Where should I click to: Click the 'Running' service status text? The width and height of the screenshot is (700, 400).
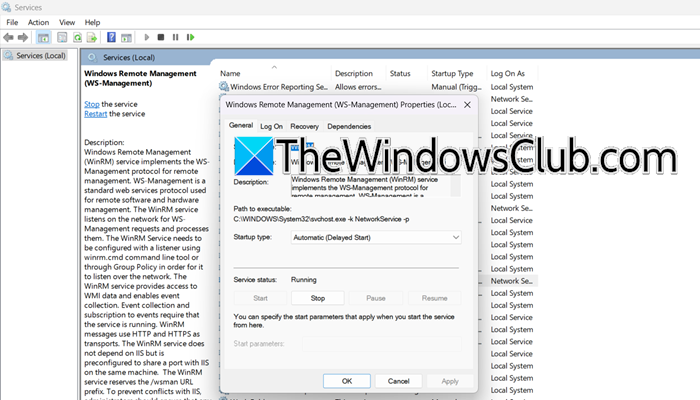pyautogui.click(x=304, y=280)
